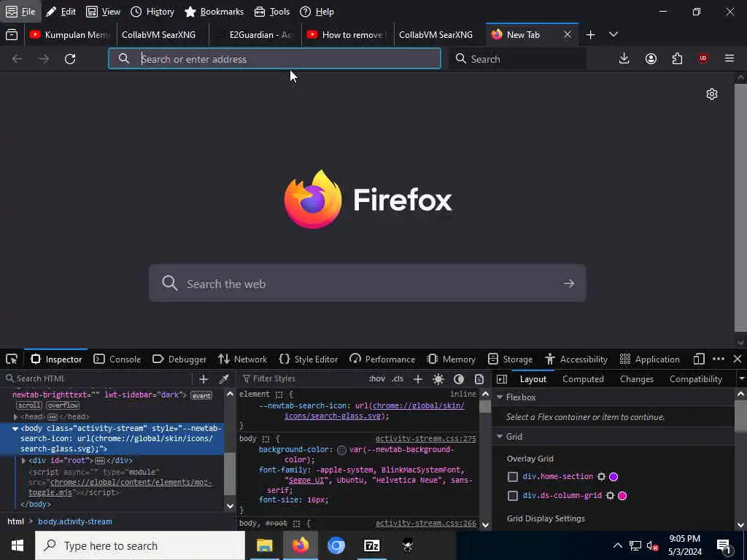Collapse the 3-pane inspector toggle
The height and width of the screenshot is (560, 747).
coord(502,379)
